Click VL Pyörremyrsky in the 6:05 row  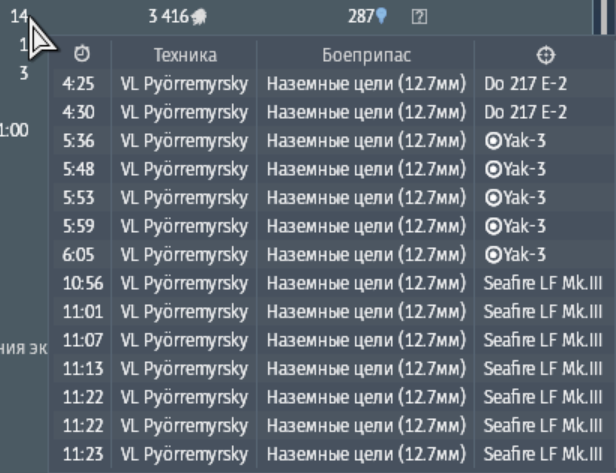184,256
